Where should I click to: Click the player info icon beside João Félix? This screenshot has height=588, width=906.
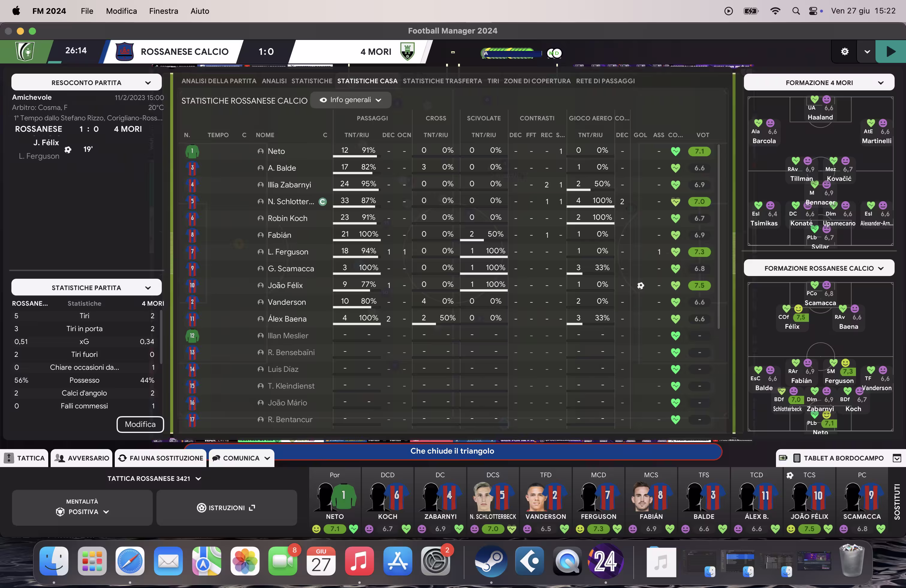click(260, 285)
